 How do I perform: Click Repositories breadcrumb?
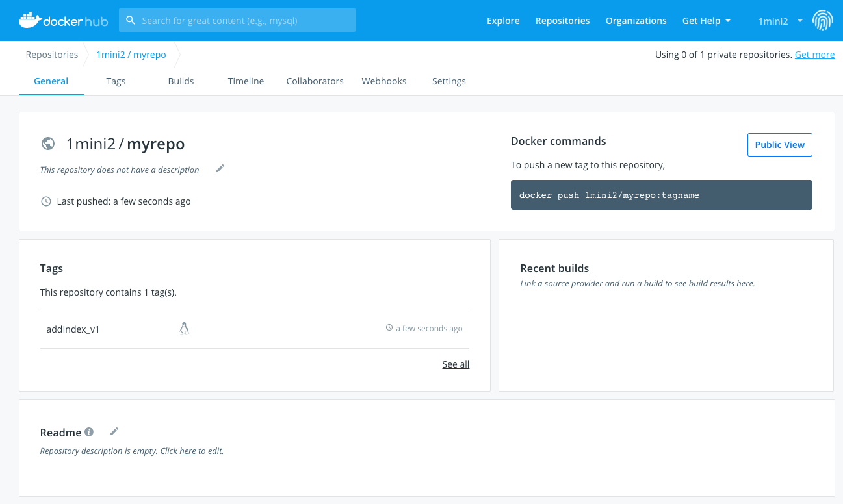(52, 55)
